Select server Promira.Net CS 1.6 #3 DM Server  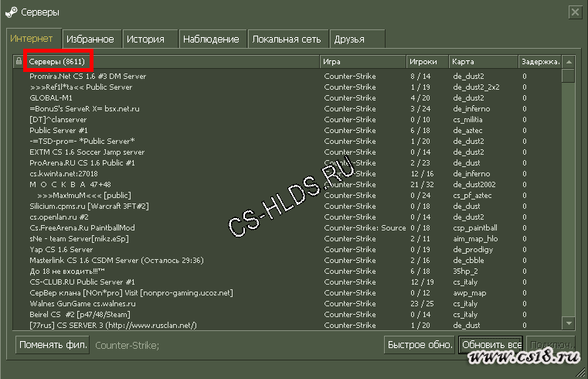[x=287, y=76]
